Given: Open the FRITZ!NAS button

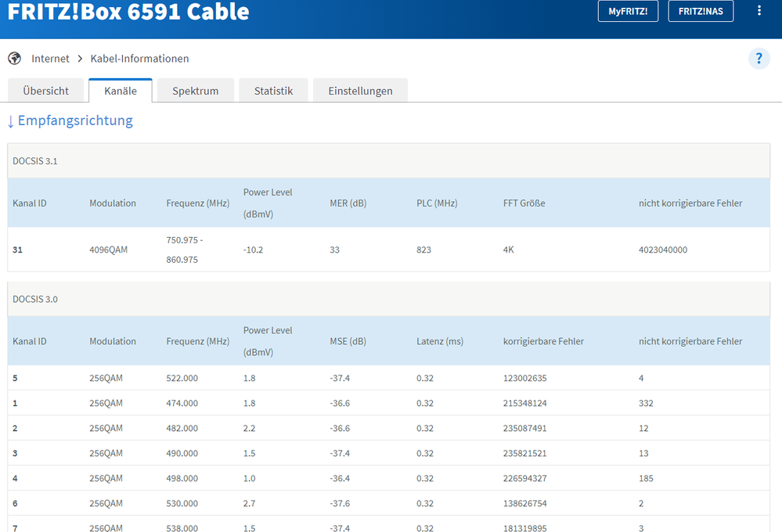Looking at the screenshot, I should pyautogui.click(x=701, y=11).
